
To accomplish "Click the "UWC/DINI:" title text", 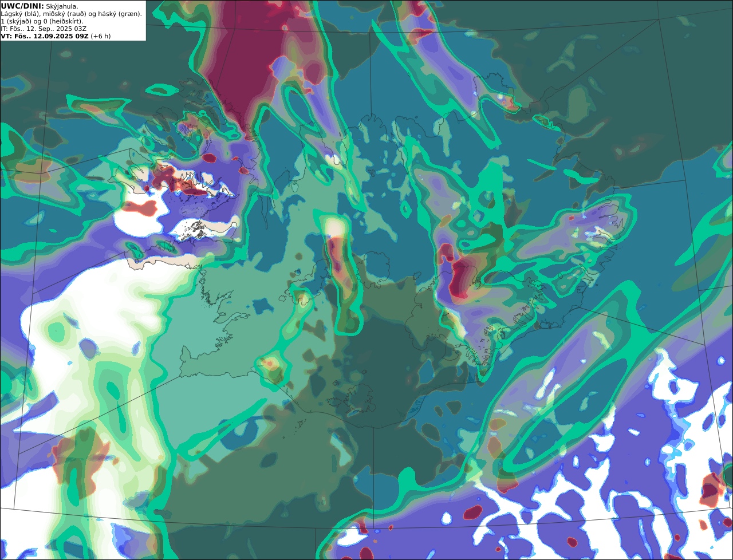I will [22, 6].
